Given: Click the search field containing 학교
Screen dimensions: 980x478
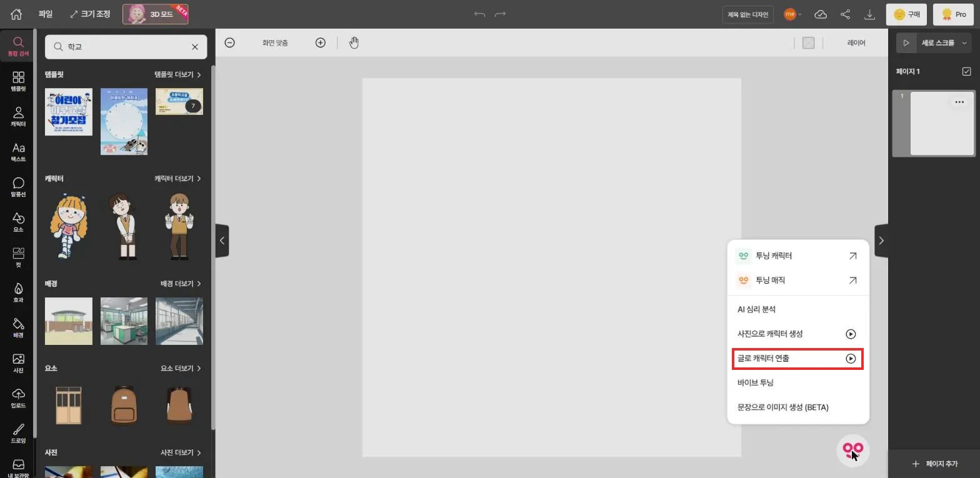Looking at the screenshot, I should (x=126, y=47).
